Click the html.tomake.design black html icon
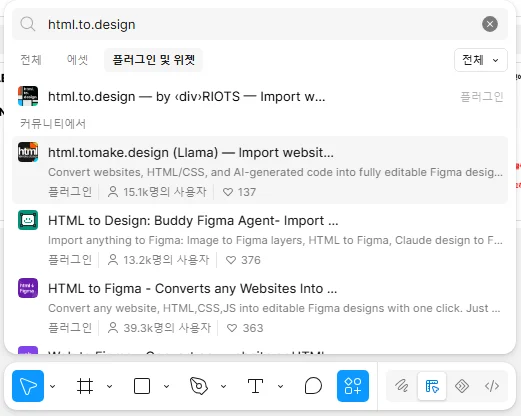The height and width of the screenshot is (416, 521). (28, 152)
